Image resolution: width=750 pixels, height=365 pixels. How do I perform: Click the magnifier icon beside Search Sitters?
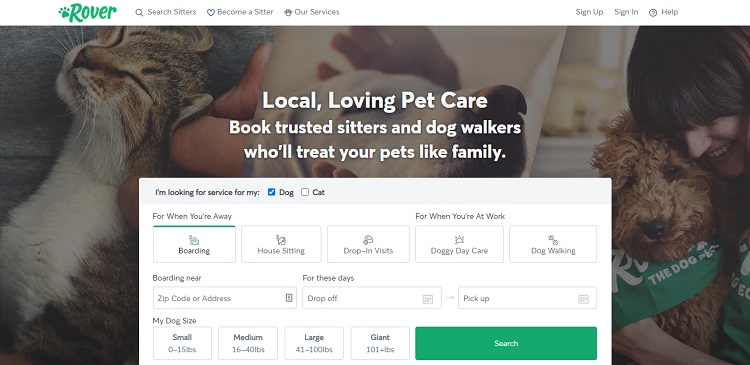tap(139, 12)
